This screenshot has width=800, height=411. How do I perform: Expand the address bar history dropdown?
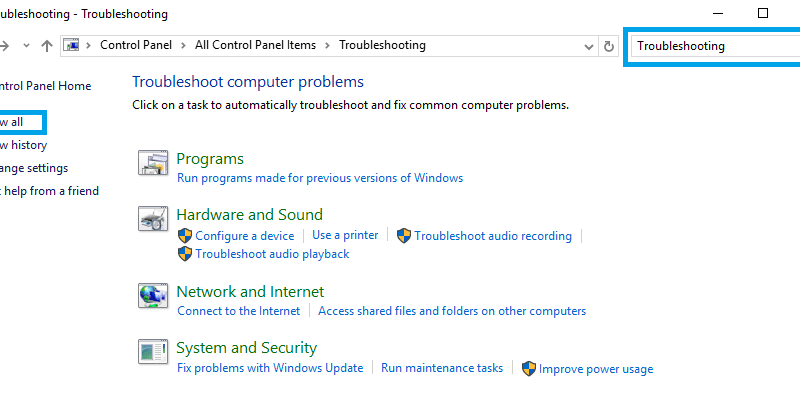click(589, 47)
